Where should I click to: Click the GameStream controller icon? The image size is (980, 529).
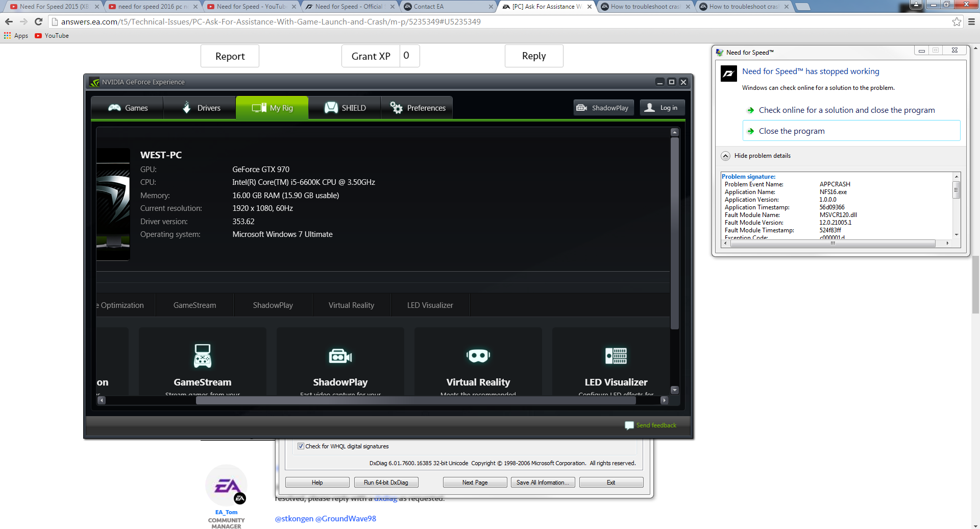[203, 356]
